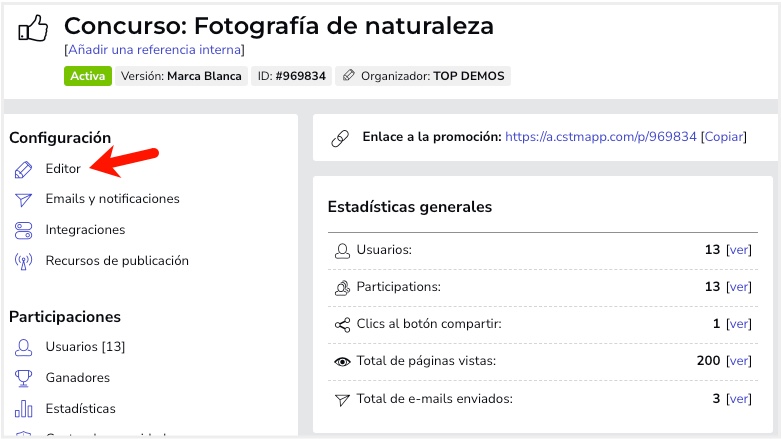Click Enlace a la promoción label
The image size is (781, 439).
432,137
